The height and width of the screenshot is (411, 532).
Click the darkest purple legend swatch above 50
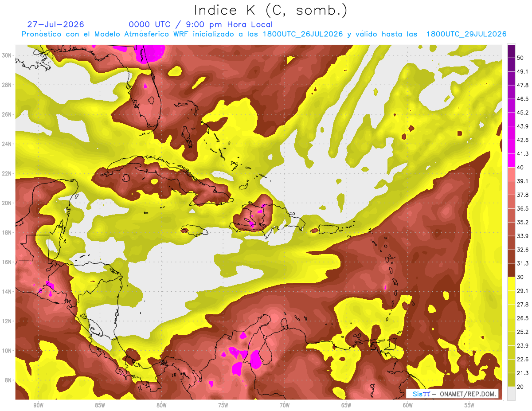[x=511, y=51]
